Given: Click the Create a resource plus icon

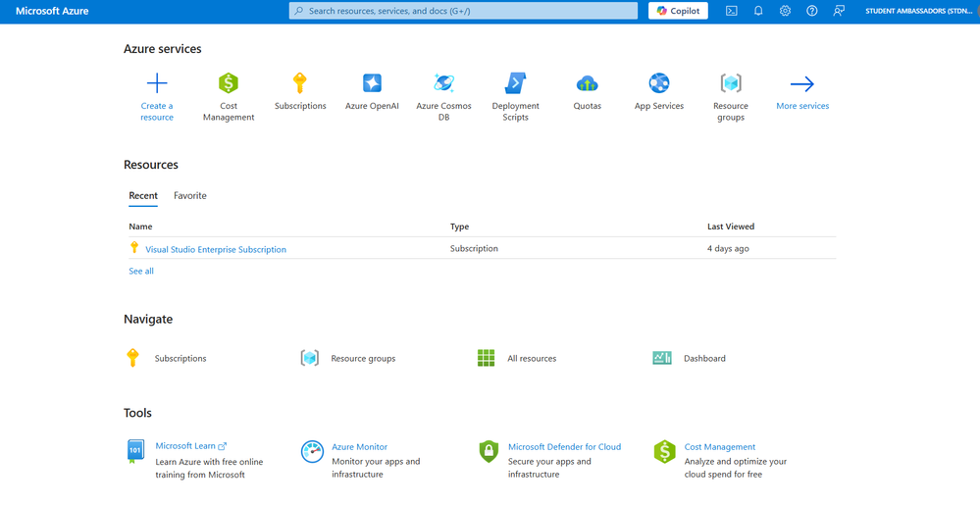Looking at the screenshot, I should click(157, 83).
